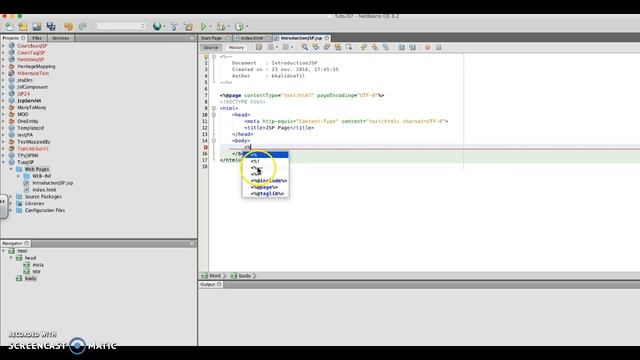Close the IntroductionJSP.jsp editor tab

(x=327, y=38)
